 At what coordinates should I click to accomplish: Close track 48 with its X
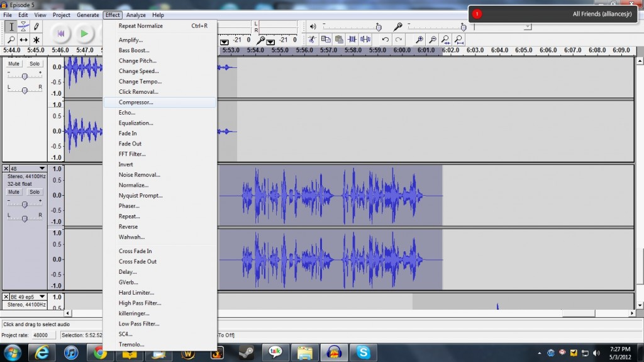(x=6, y=169)
